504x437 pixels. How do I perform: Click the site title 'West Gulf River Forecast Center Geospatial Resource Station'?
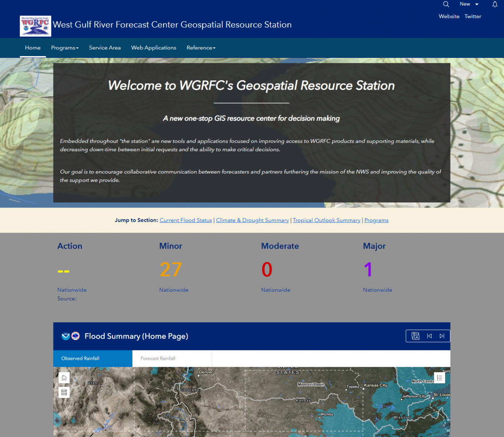point(172,25)
